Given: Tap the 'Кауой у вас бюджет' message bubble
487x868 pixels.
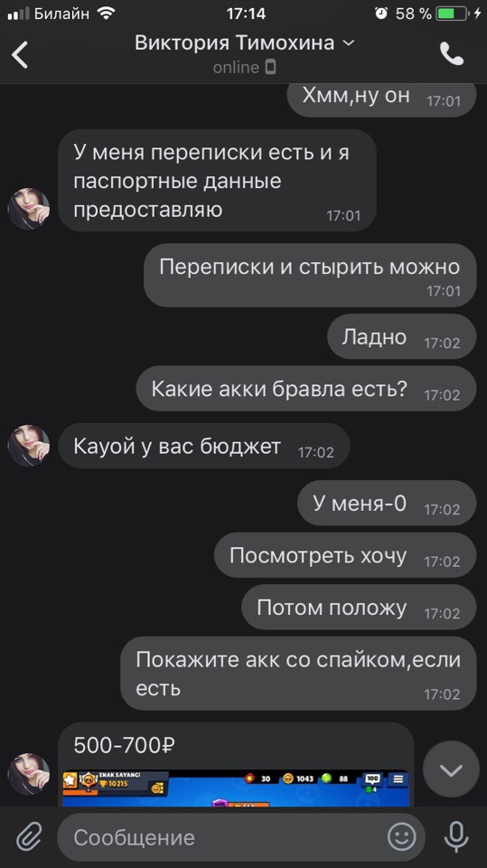Looking at the screenshot, I should [x=204, y=446].
